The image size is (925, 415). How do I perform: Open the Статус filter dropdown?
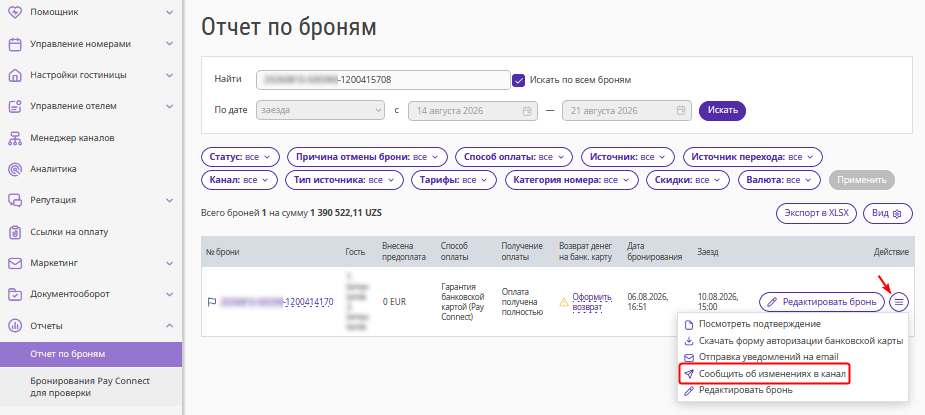coord(240,157)
